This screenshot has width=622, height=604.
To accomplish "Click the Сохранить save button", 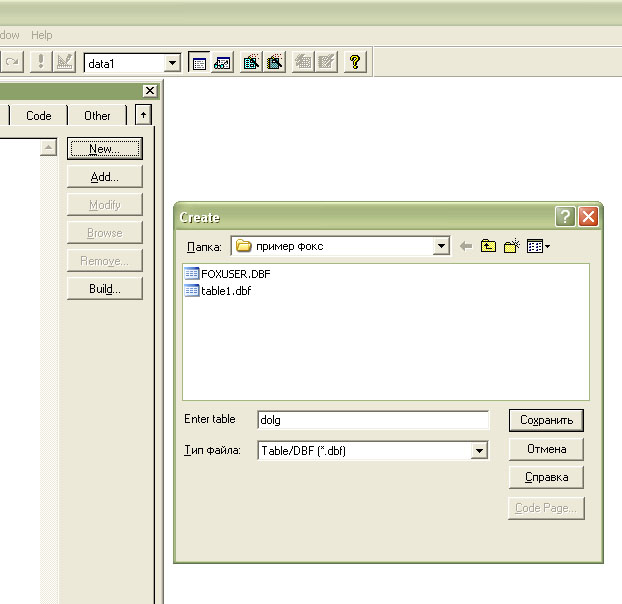I will 546,420.
